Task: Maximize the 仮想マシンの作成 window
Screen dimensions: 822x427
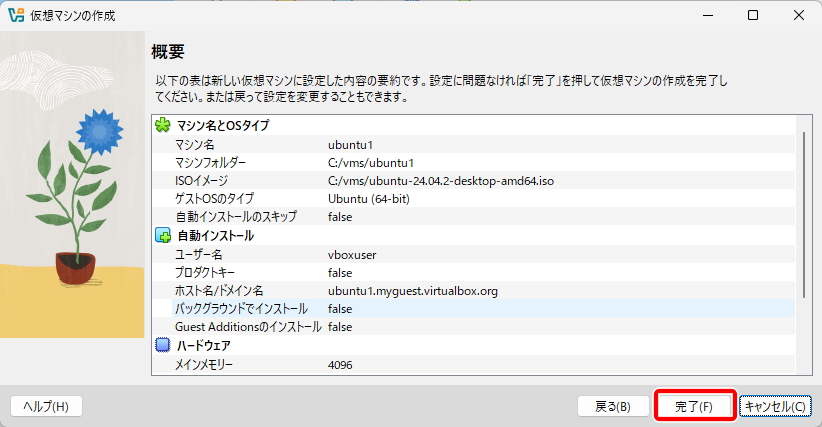Action: click(753, 15)
